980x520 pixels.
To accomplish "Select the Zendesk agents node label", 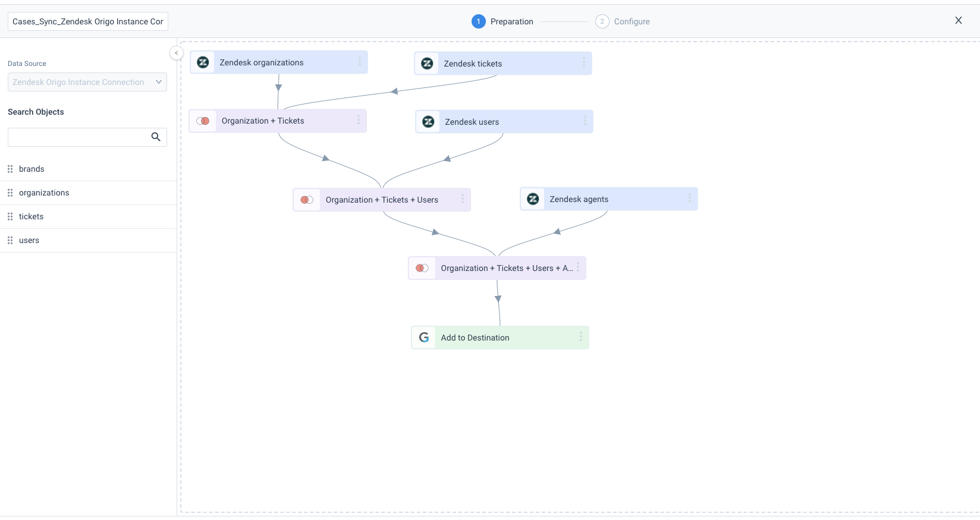I will point(579,199).
